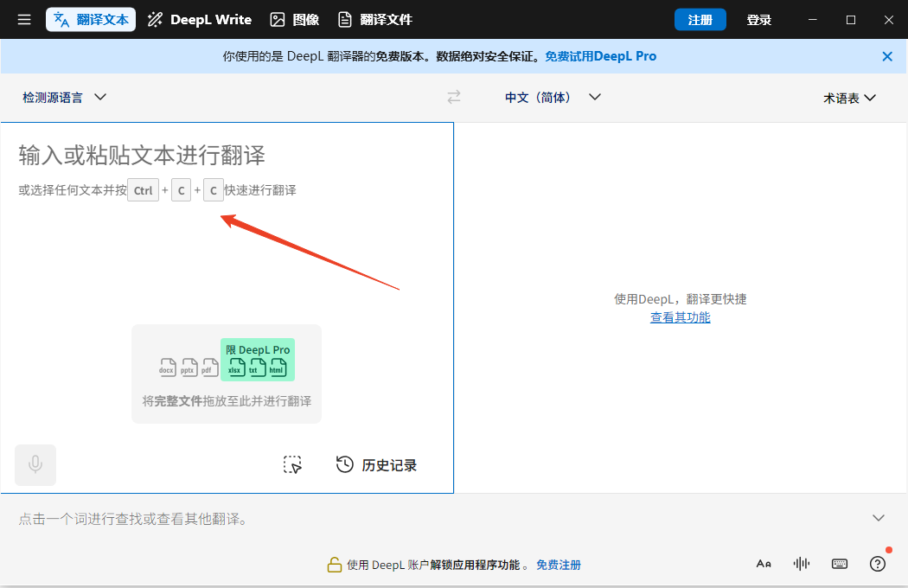This screenshot has width=908, height=588.
Task: Switch to 图像 image translation tab
Action: pos(295,20)
